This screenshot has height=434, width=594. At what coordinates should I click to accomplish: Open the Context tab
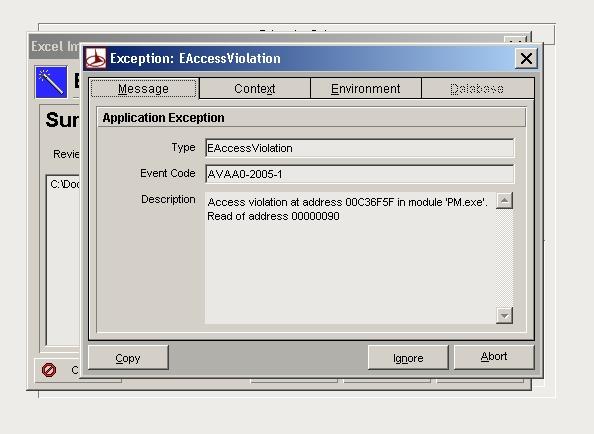[255, 89]
